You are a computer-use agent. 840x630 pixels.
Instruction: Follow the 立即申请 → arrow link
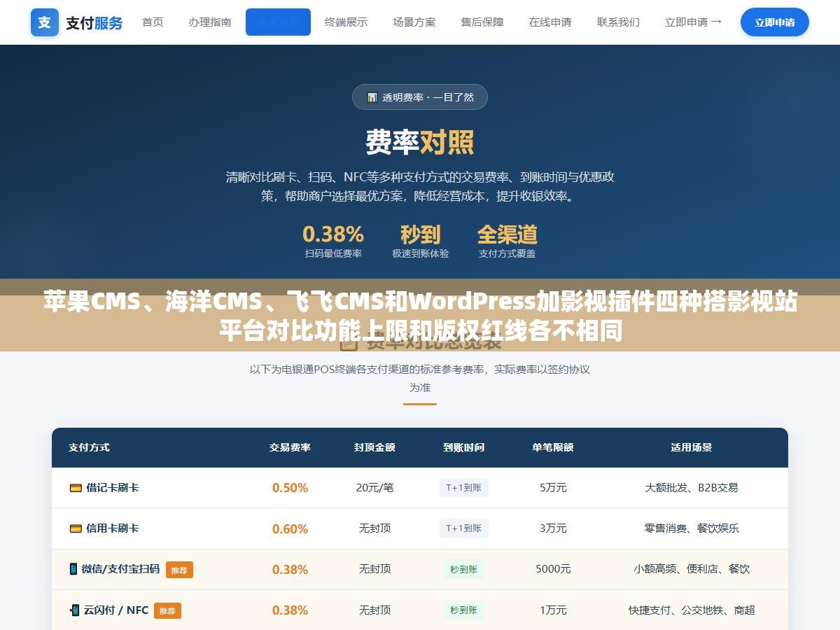tap(693, 22)
